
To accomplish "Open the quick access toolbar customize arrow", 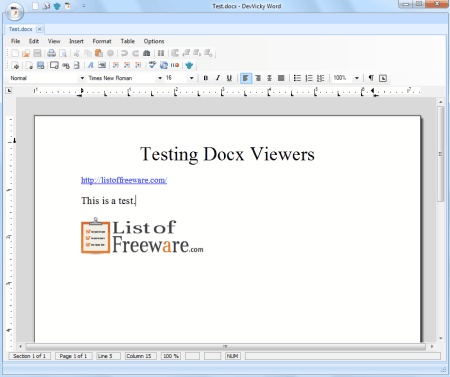I will [x=84, y=6].
